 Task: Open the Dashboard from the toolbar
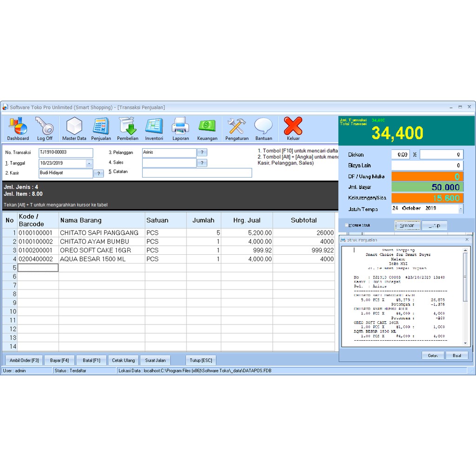pos(18,129)
